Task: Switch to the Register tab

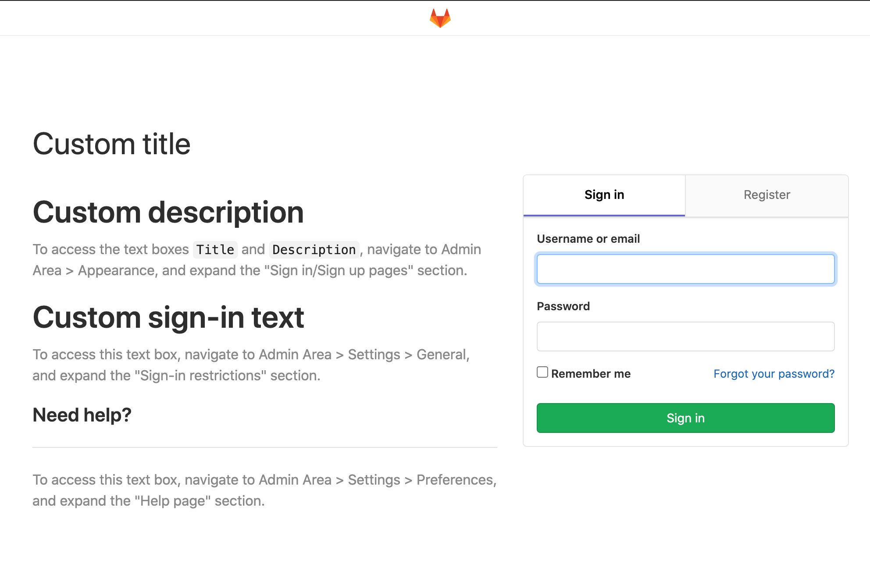Action: (767, 195)
